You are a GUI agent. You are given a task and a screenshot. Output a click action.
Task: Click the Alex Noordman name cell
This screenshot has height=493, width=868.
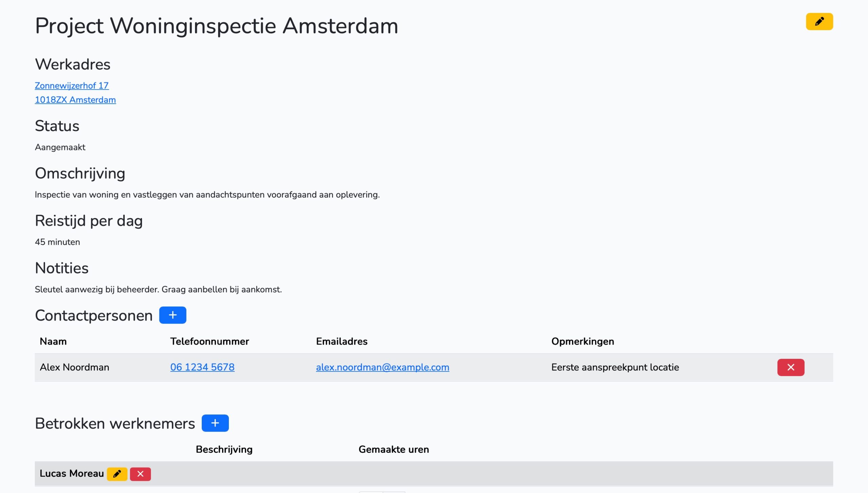(x=74, y=367)
